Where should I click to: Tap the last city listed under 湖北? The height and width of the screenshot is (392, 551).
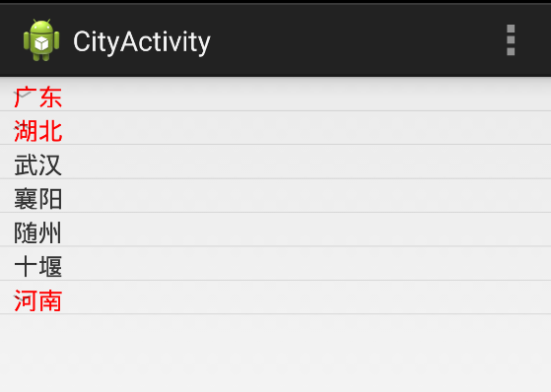(276, 263)
